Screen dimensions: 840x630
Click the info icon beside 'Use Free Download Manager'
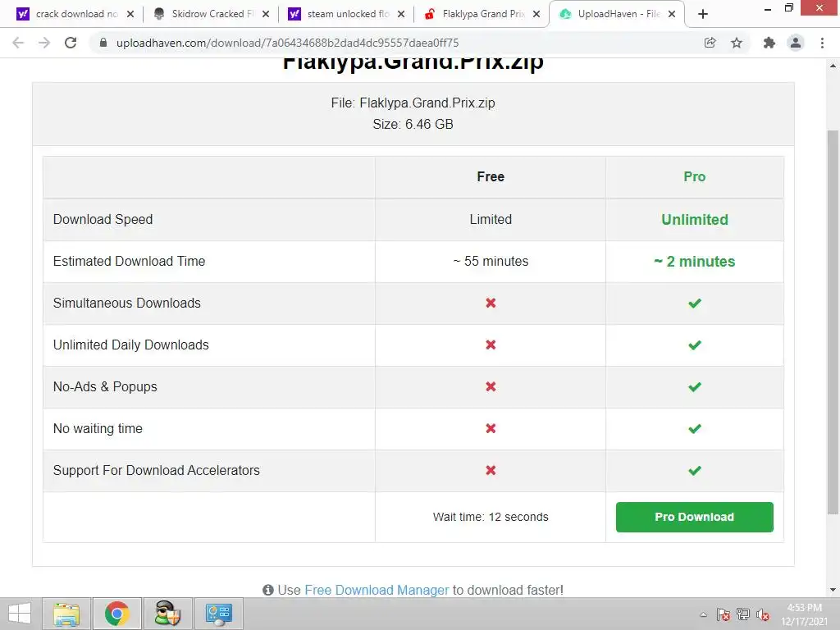tap(268, 590)
